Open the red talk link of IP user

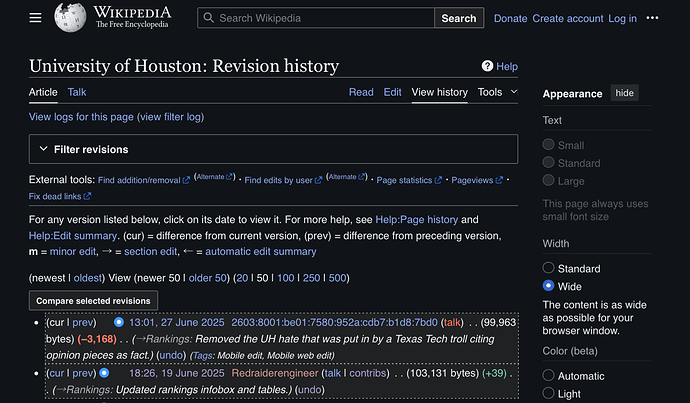pos(452,322)
